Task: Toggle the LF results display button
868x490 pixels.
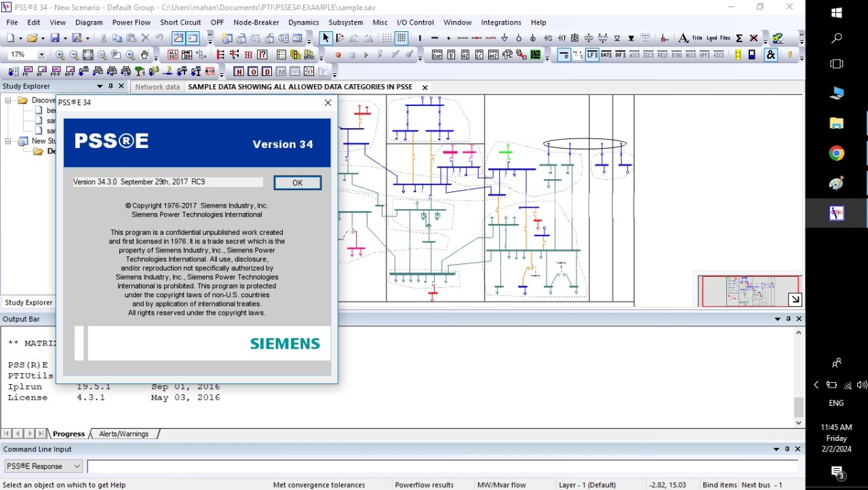Action: pos(592,55)
